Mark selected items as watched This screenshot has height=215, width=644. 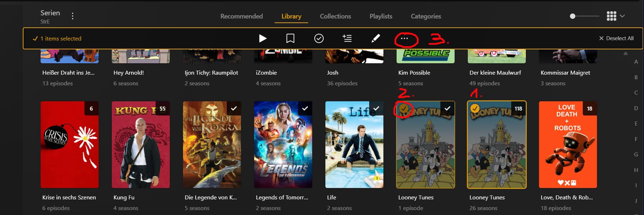(x=319, y=38)
